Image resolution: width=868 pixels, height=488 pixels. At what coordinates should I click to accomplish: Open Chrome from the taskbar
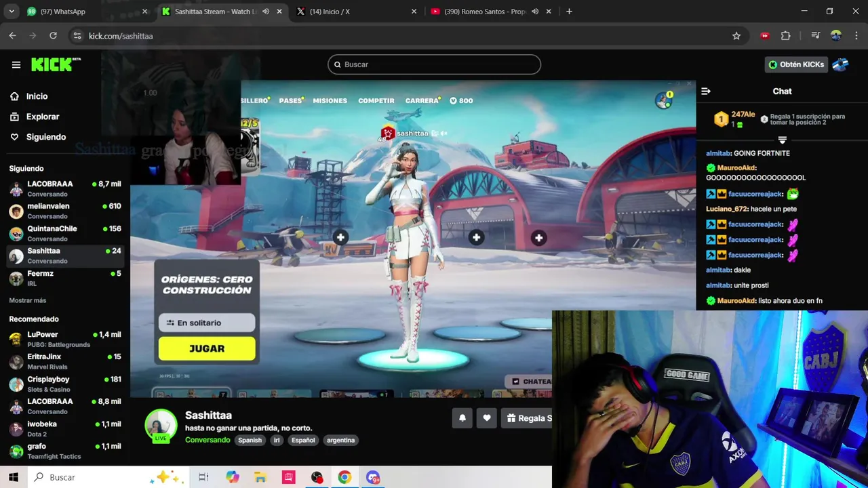(344, 477)
